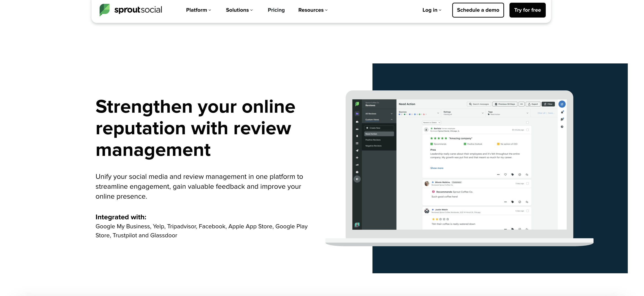
Task: Click the bot icon in the left sidebar
Action: [357, 172]
